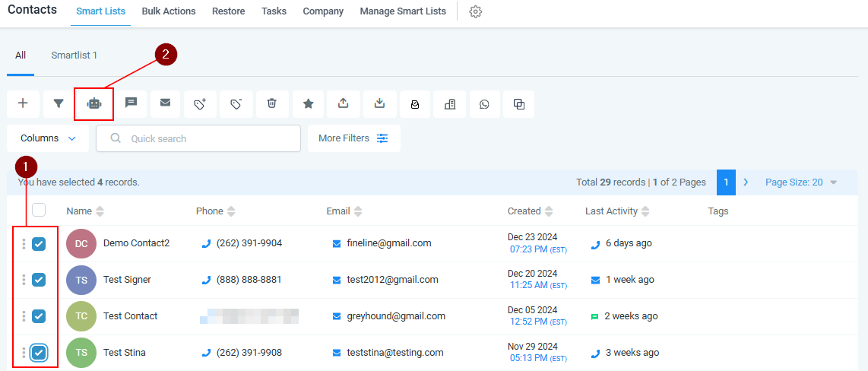Click the 07:23 PM (EST) created time
The height and width of the screenshot is (371, 868).
(x=538, y=249)
